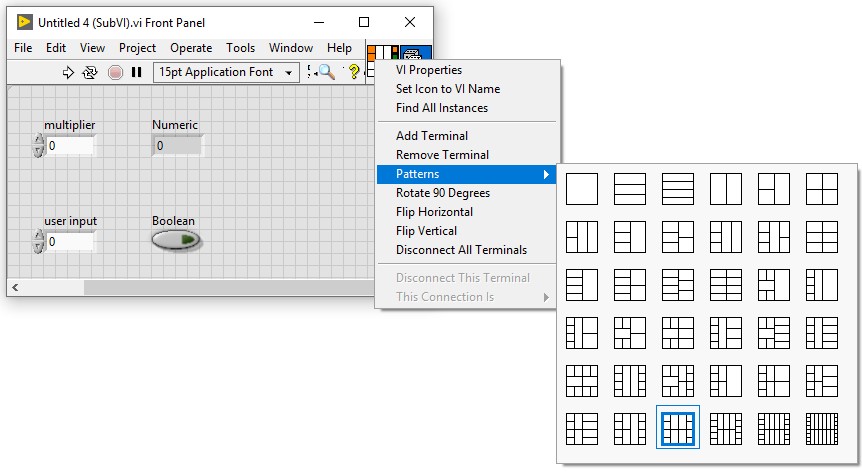Click the Run arrow toolbar icon
The width and height of the screenshot is (862, 472).
(x=68, y=73)
